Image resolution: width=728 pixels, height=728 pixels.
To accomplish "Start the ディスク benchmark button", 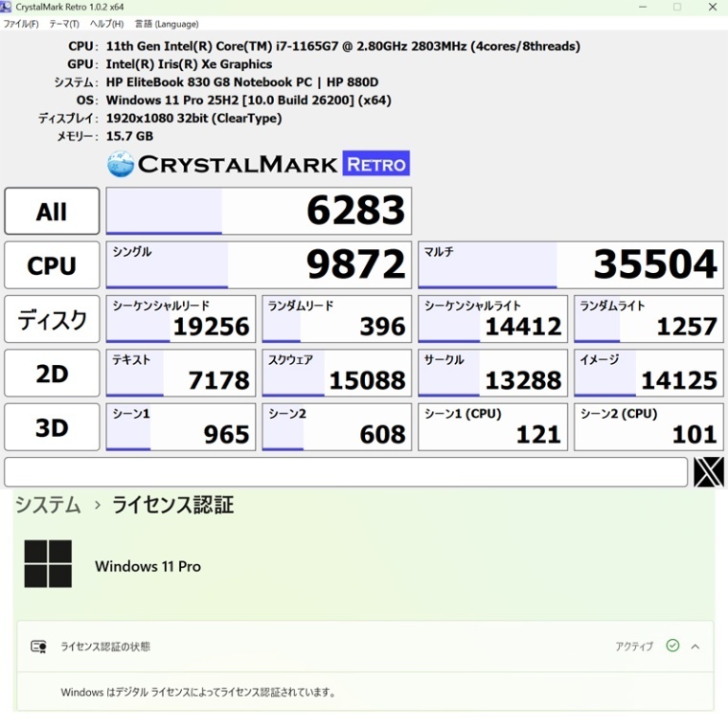I will tap(52, 319).
